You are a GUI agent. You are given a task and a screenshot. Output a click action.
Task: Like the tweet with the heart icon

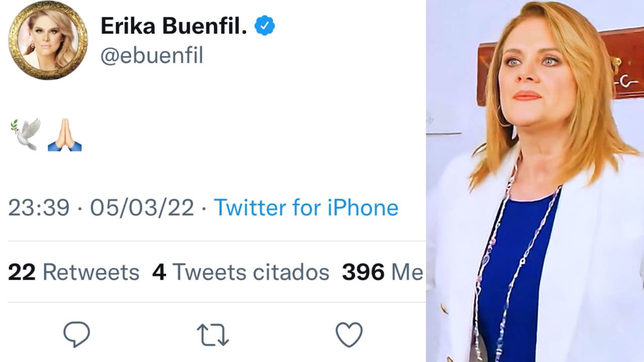pyautogui.click(x=349, y=332)
